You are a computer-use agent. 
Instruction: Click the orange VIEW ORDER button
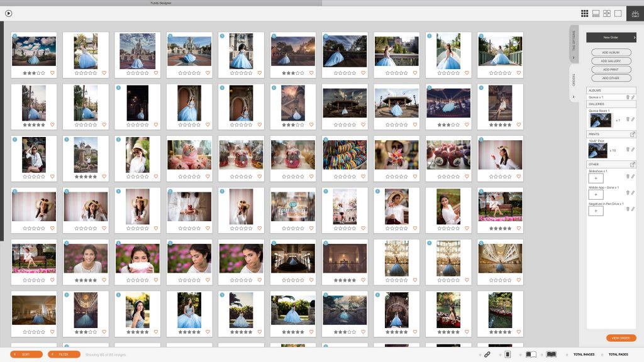coord(621,338)
